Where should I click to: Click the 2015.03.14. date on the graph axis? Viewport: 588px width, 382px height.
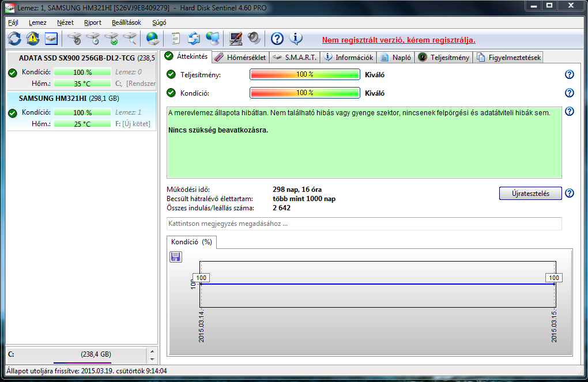coord(201,326)
